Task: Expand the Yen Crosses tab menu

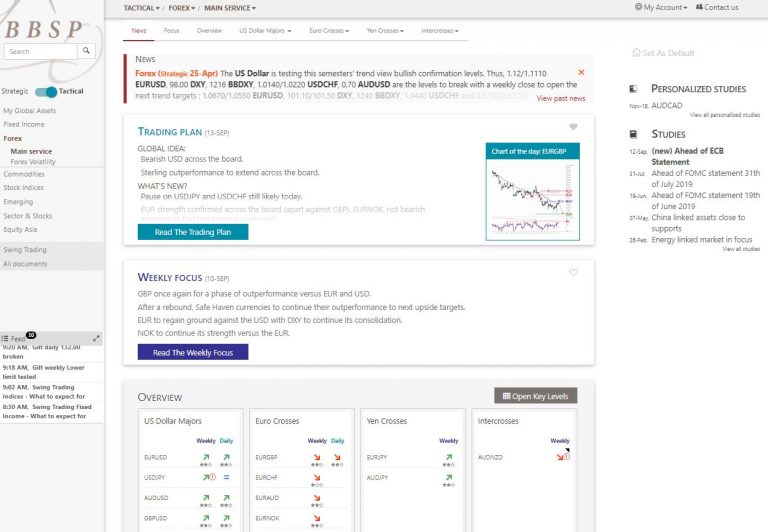Action: (x=385, y=30)
